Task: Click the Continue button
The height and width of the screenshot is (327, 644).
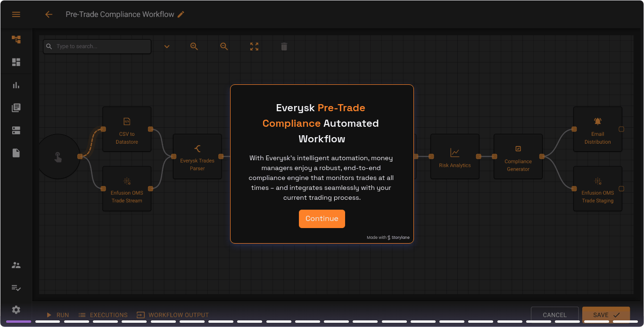Action: pyautogui.click(x=322, y=219)
